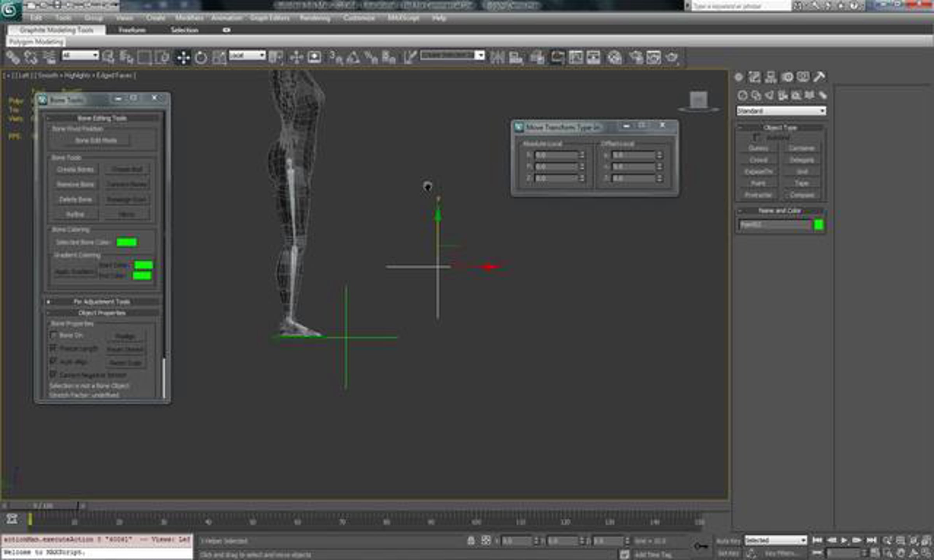Click the Set Keys key icon
Screen dimensions: 934x560
701,546
